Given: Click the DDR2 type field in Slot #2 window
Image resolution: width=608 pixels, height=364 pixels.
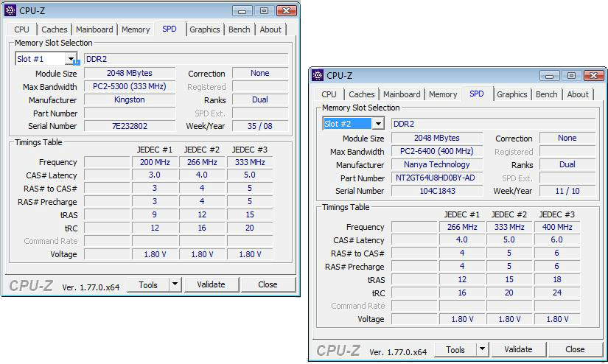Looking at the screenshot, I should pos(493,124).
